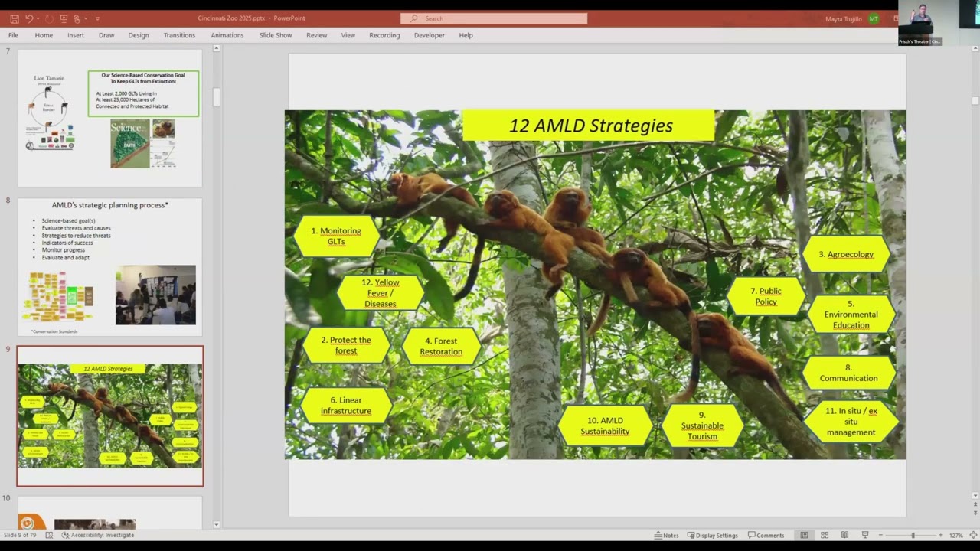The image size is (980, 551).
Task: Click the slide panel scrollbar thumb
Action: click(216, 96)
